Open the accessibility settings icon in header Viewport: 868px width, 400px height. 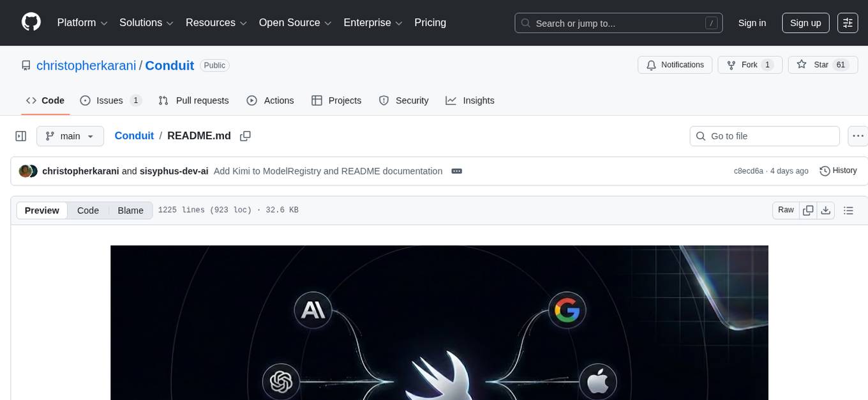coord(848,23)
